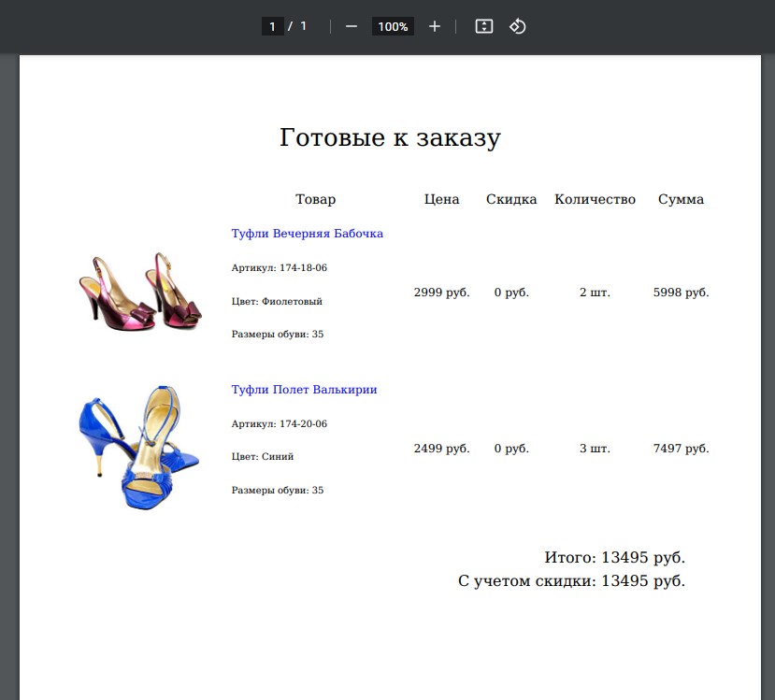Click the С учетом скидки total line
Screen dimensions: 775x700
click(x=571, y=580)
